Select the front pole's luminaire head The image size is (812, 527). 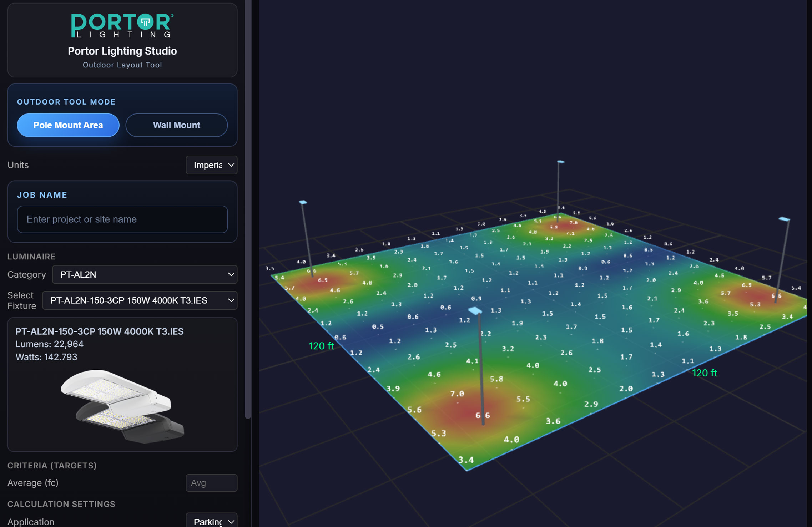tap(475, 311)
